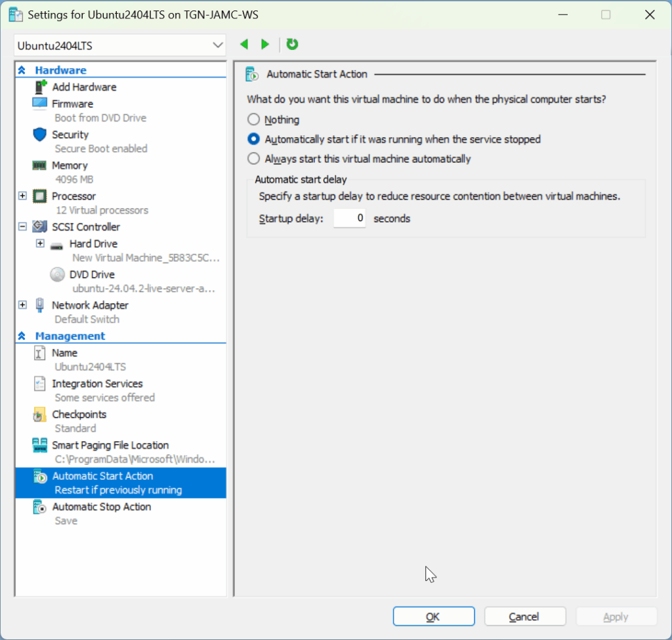Click the 'Some services offered' text
672x640 pixels.
point(104,397)
